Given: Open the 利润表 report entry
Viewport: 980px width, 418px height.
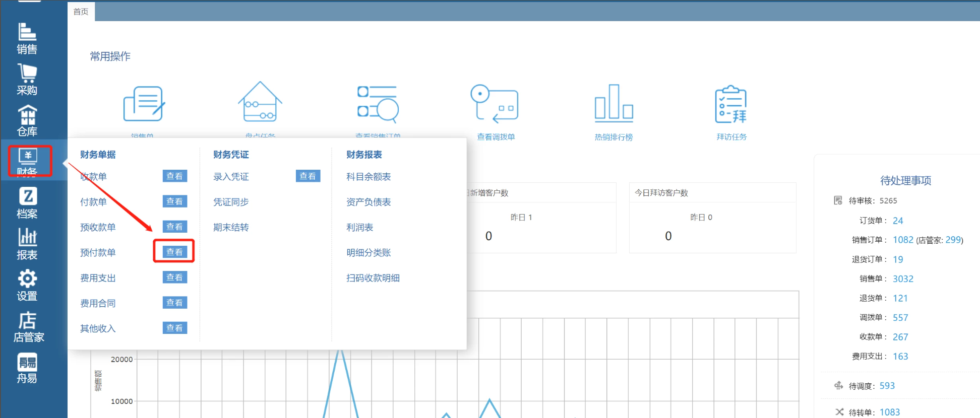Looking at the screenshot, I should point(359,227).
